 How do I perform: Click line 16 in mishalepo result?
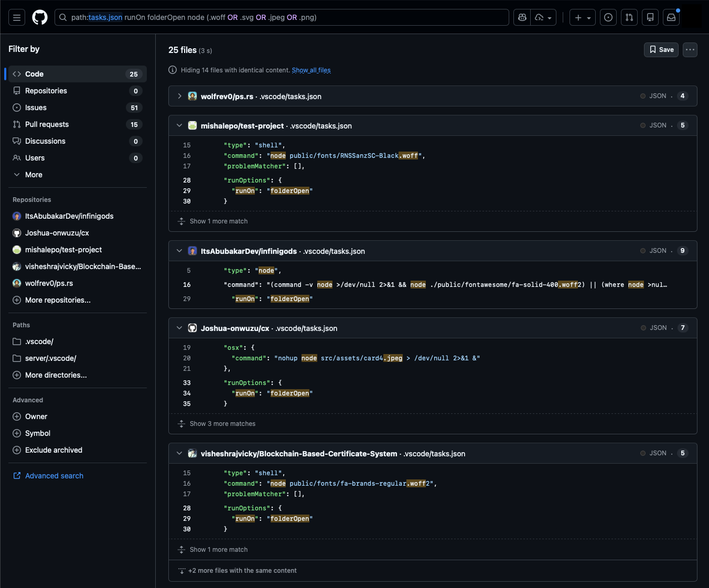[187, 156]
